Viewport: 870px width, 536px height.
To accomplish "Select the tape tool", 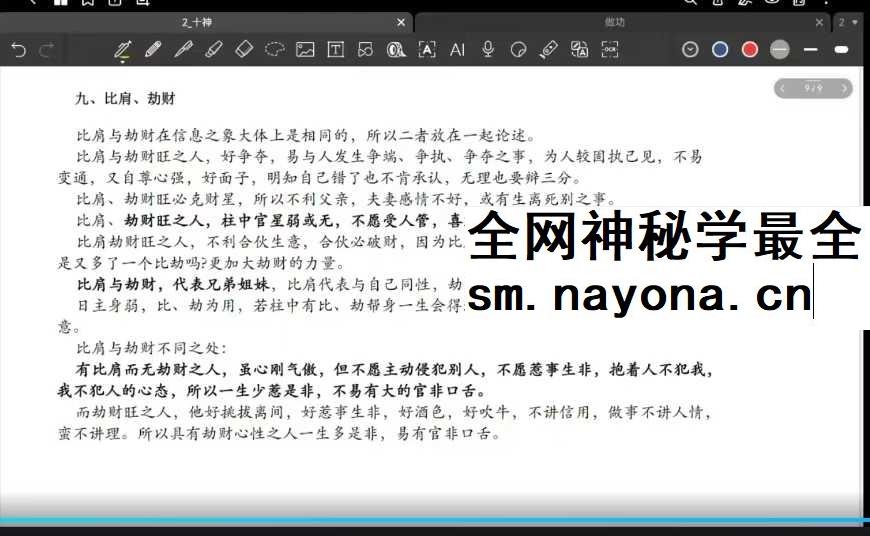I will [x=396, y=50].
